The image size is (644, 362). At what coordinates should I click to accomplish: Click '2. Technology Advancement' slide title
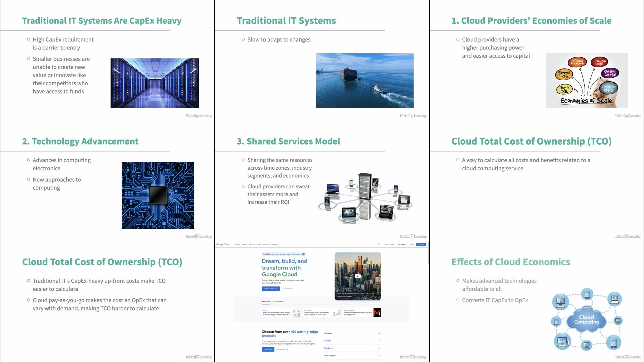[x=80, y=141]
